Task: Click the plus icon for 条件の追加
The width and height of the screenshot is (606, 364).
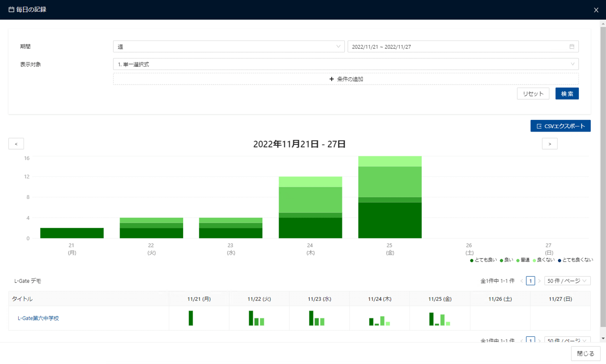Action: point(331,79)
